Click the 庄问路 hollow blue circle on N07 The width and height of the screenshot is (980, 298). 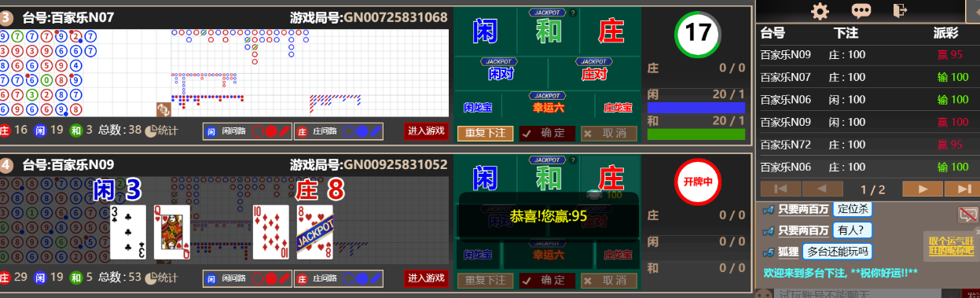point(348,132)
